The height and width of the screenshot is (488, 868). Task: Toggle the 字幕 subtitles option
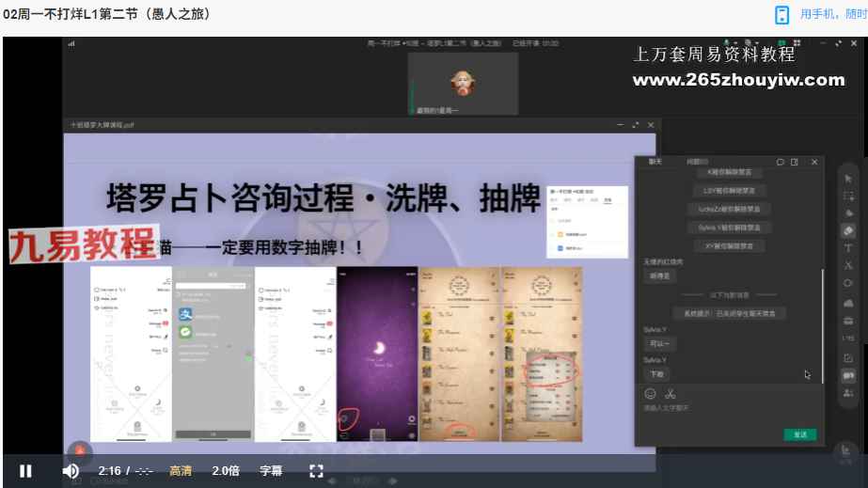click(271, 471)
